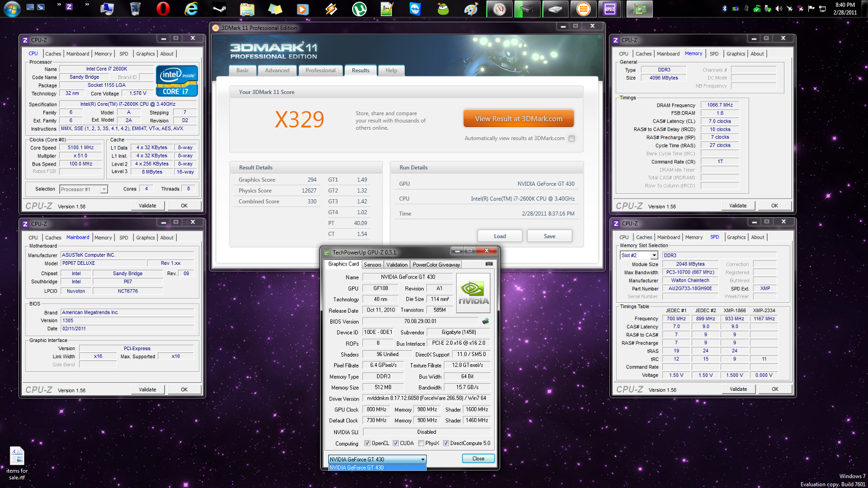This screenshot has height=488, width=868.
Task: Click the pinned CPU-Z quick launch icon
Action: [x=69, y=7]
